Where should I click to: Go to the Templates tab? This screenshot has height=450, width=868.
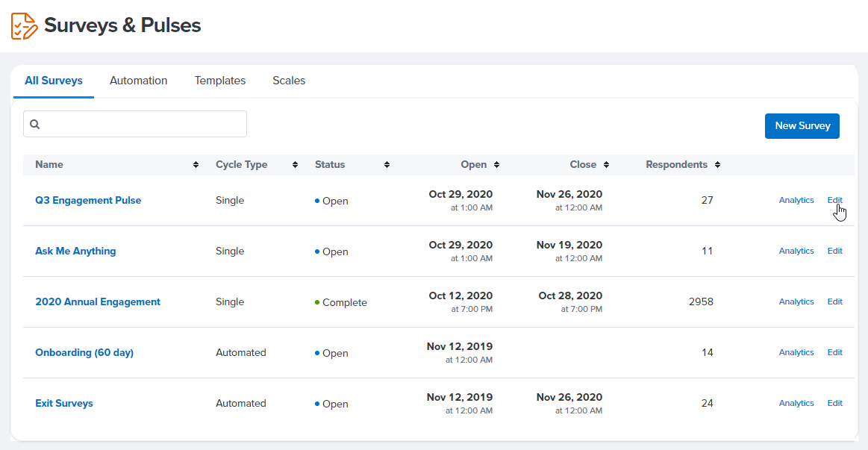click(x=219, y=81)
